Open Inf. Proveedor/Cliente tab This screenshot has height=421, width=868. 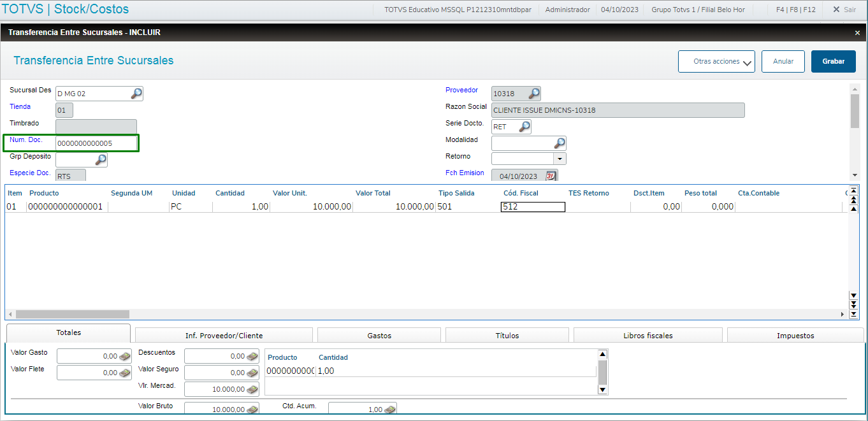(x=224, y=336)
